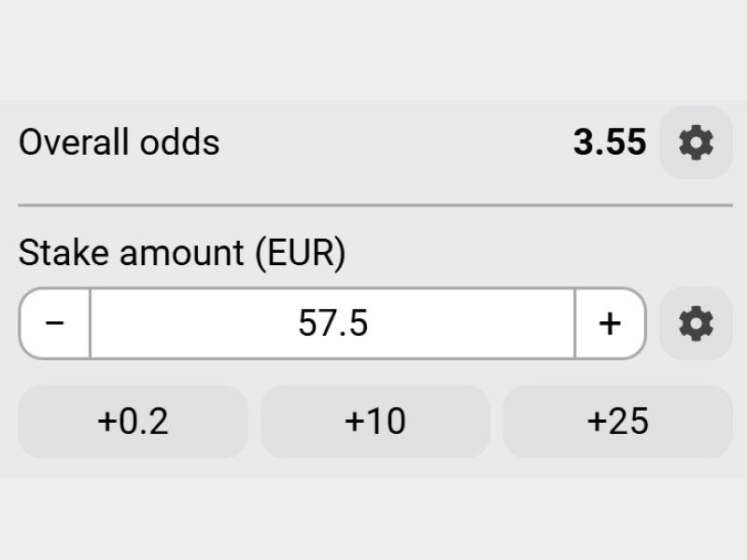Image resolution: width=747 pixels, height=560 pixels.
Task: Hit the +25 quick-add chip
Action: coord(617,422)
